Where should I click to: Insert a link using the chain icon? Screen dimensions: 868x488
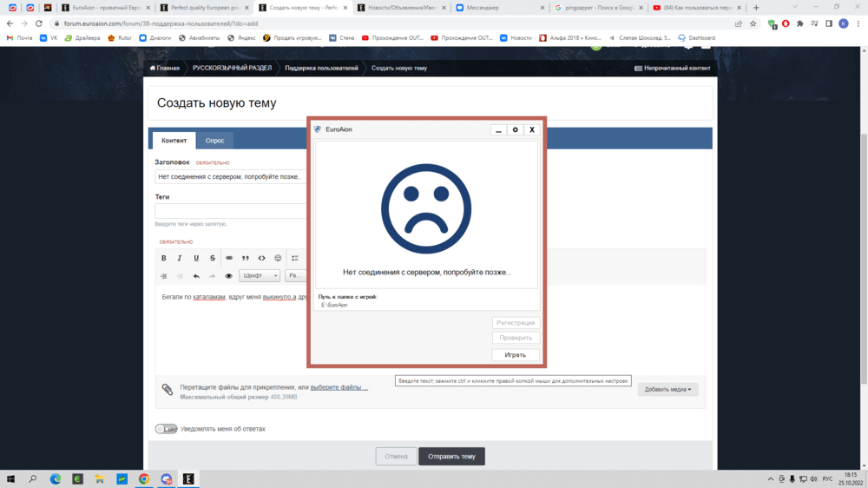click(x=229, y=258)
